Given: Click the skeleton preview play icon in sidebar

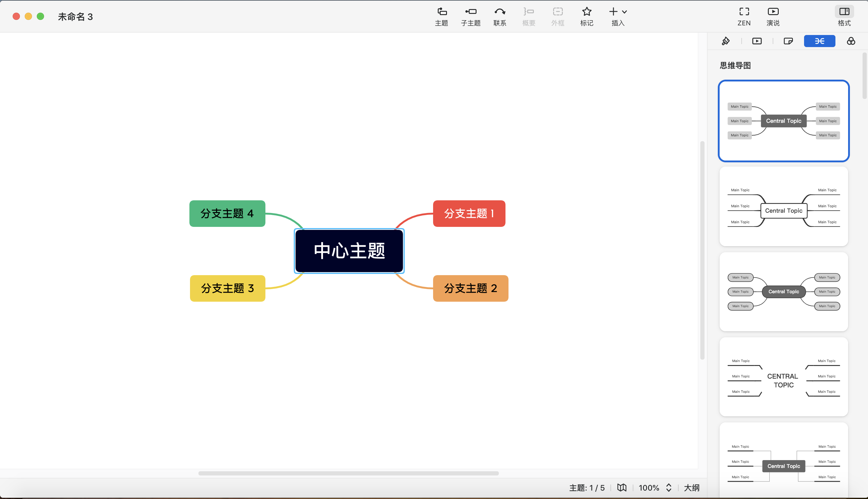Looking at the screenshot, I should pos(757,41).
